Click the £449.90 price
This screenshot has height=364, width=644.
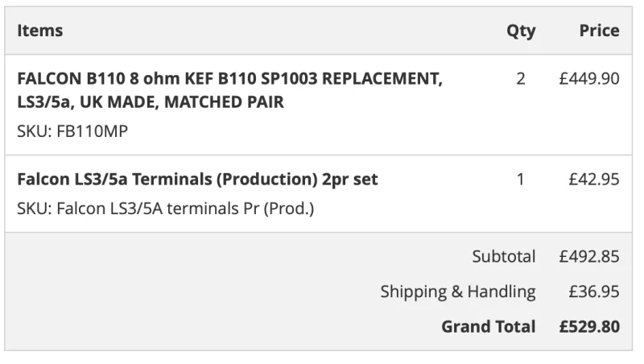coord(589,81)
